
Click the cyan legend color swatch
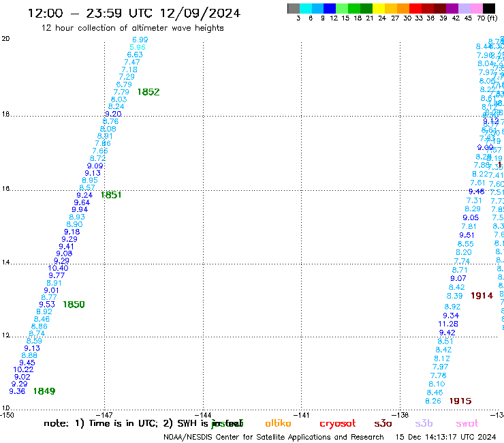pyautogui.click(x=306, y=8)
